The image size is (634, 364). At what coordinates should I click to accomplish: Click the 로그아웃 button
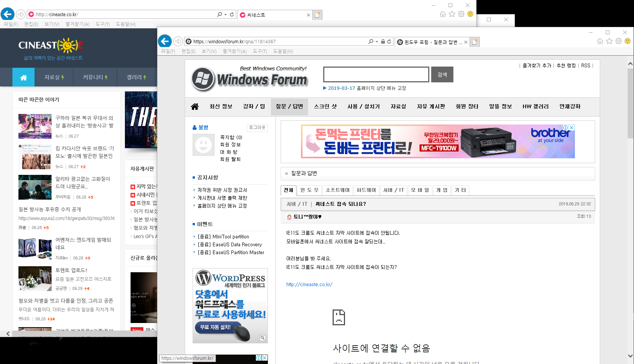(x=257, y=127)
